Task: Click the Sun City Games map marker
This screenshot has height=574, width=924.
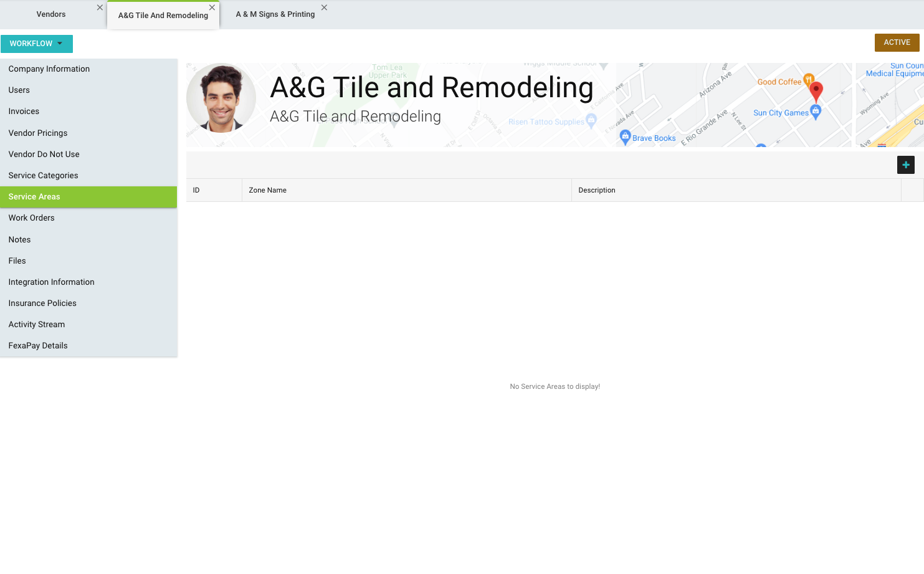Action: click(x=815, y=112)
